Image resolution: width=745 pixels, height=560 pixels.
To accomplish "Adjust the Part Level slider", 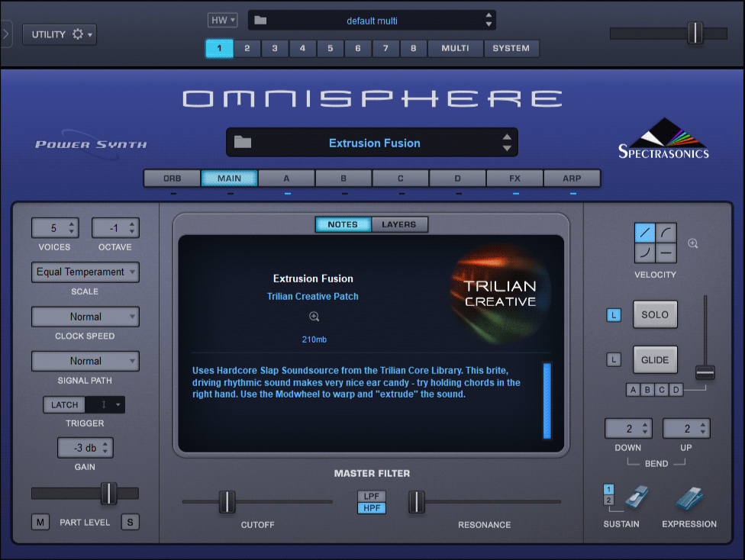I will coord(109,494).
